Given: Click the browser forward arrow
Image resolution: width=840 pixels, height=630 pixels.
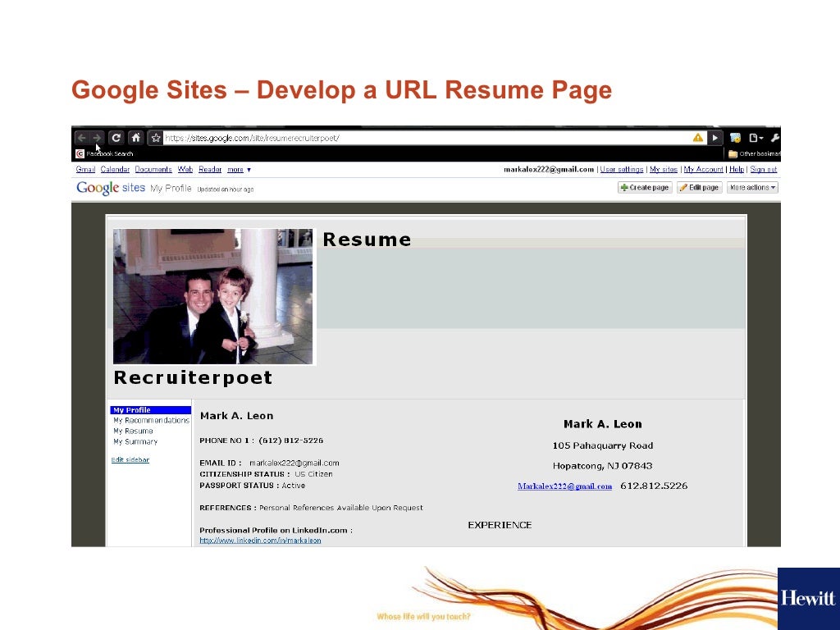Looking at the screenshot, I should [x=97, y=138].
